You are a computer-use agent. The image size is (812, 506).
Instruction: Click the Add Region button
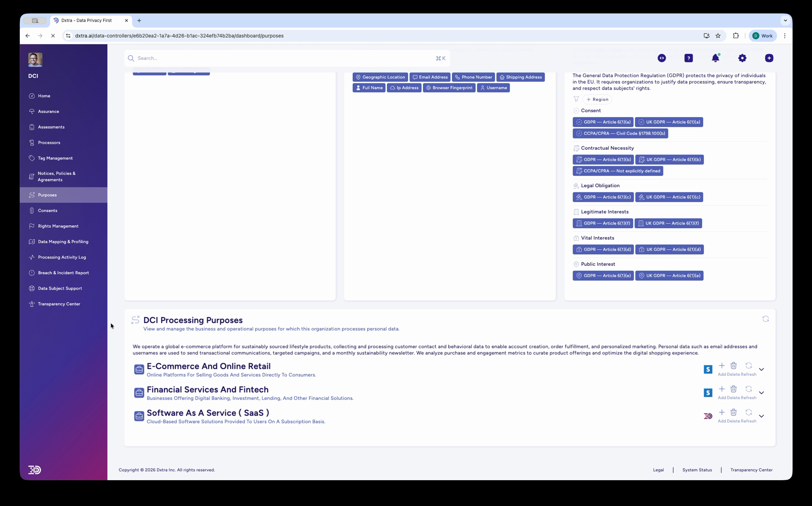(x=598, y=99)
